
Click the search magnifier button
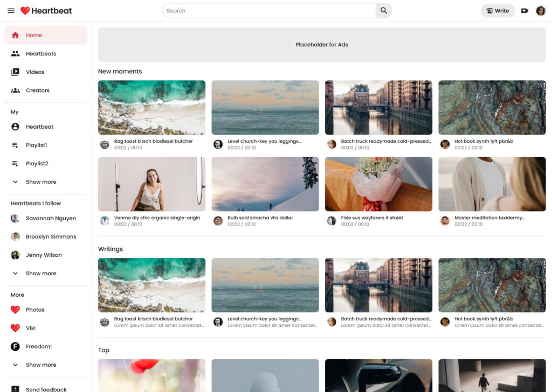click(x=384, y=11)
